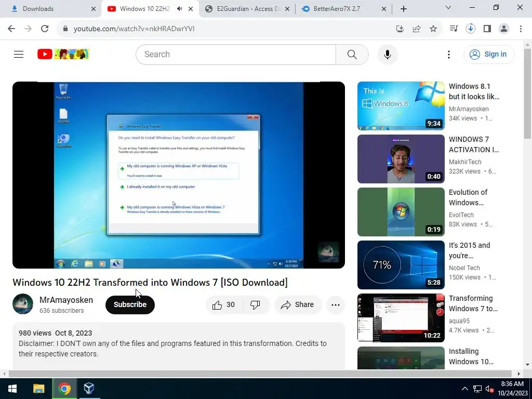532x399 pixels.
Task: Open media control icon in toolbar
Action: (x=454, y=29)
